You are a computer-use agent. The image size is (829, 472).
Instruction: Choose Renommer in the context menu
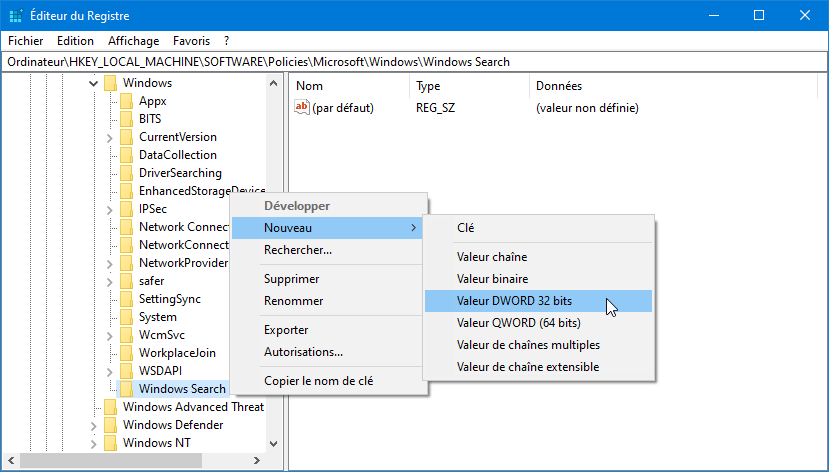327,301
